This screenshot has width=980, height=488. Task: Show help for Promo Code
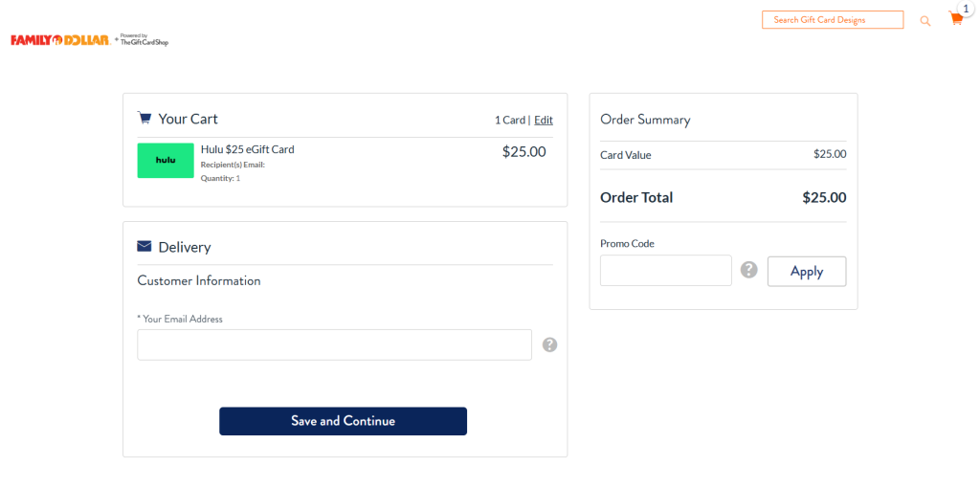point(749,270)
